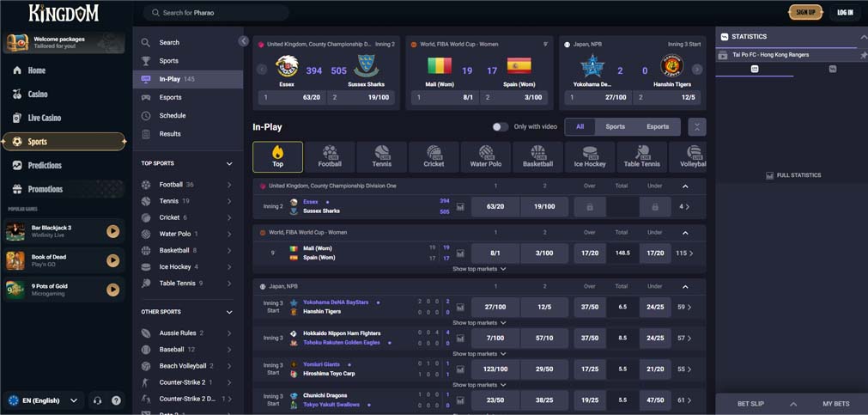Select Predictions in the sidebar
The image size is (868, 415).
point(45,165)
